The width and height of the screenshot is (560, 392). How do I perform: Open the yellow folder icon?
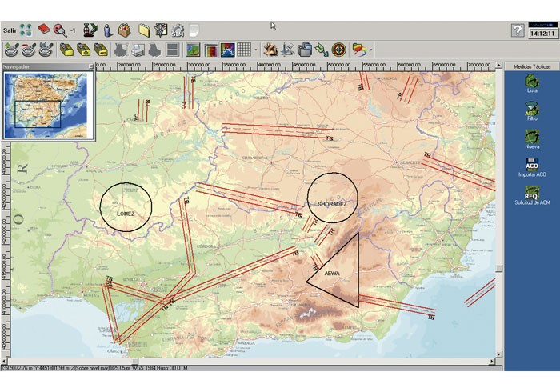pos(144,30)
